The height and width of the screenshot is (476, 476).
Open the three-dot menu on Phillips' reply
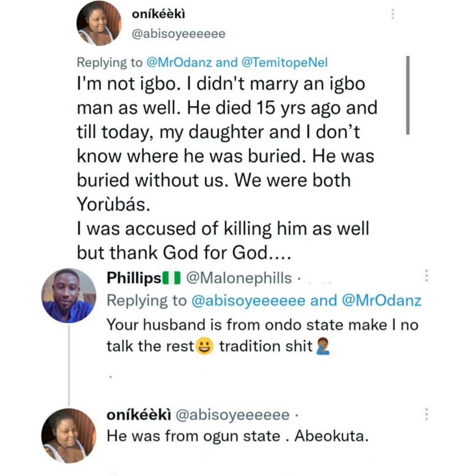click(426, 276)
